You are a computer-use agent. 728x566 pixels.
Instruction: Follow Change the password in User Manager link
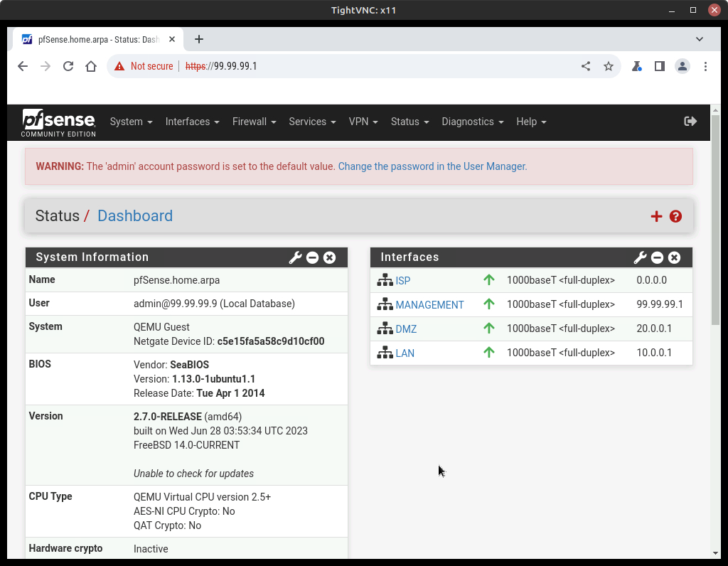432,166
